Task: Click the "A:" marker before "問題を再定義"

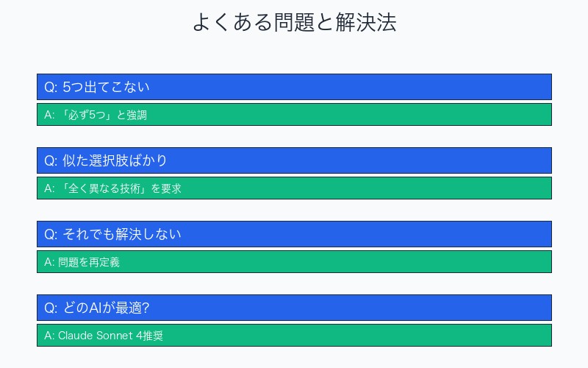Action: click(x=49, y=262)
